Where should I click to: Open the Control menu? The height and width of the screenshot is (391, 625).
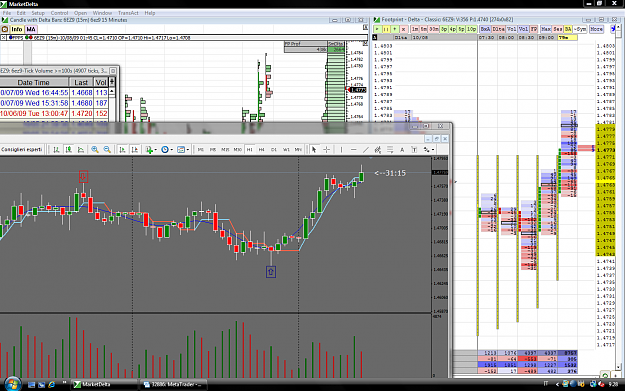pos(59,13)
